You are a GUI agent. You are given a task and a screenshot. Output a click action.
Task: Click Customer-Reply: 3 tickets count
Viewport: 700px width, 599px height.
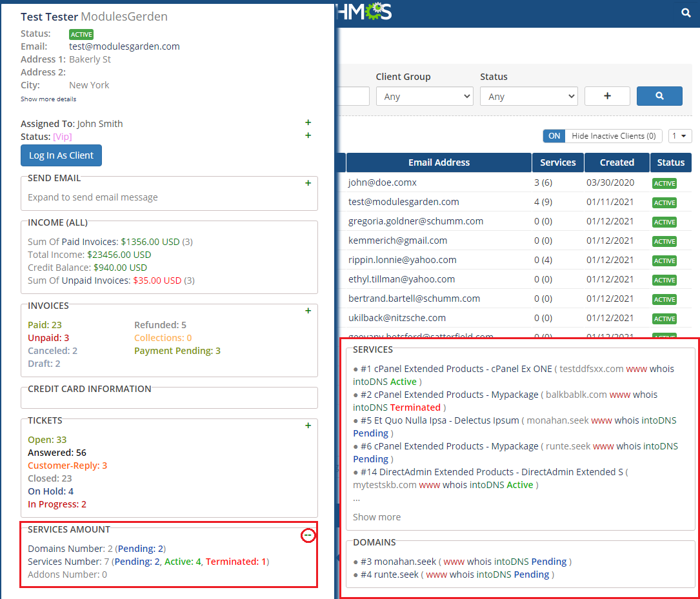pos(67,465)
